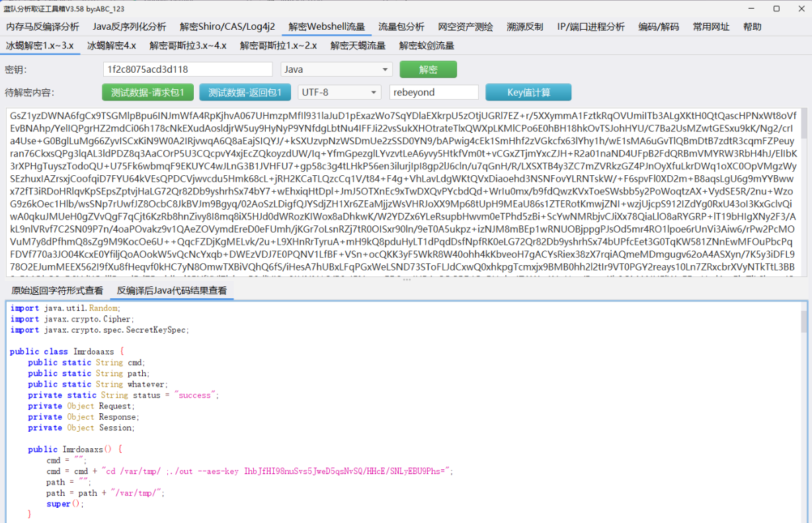Load 测试数据-请求包1 sample
Image resolution: width=812 pixels, height=523 pixels.
[x=148, y=92]
